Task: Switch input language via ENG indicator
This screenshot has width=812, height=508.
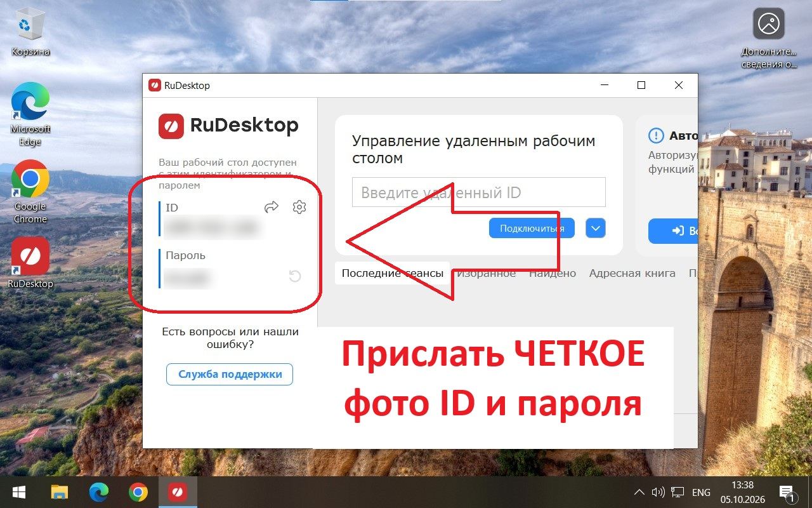Action: click(x=701, y=492)
